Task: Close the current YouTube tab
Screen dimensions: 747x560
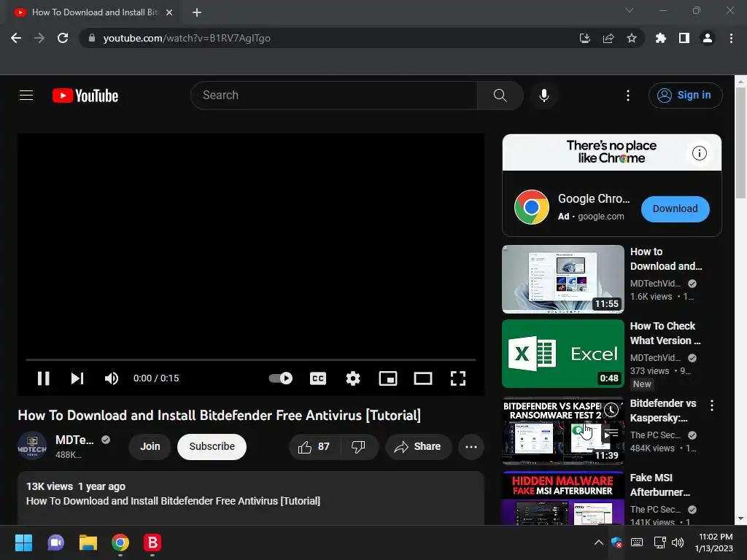Action: pos(169,12)
